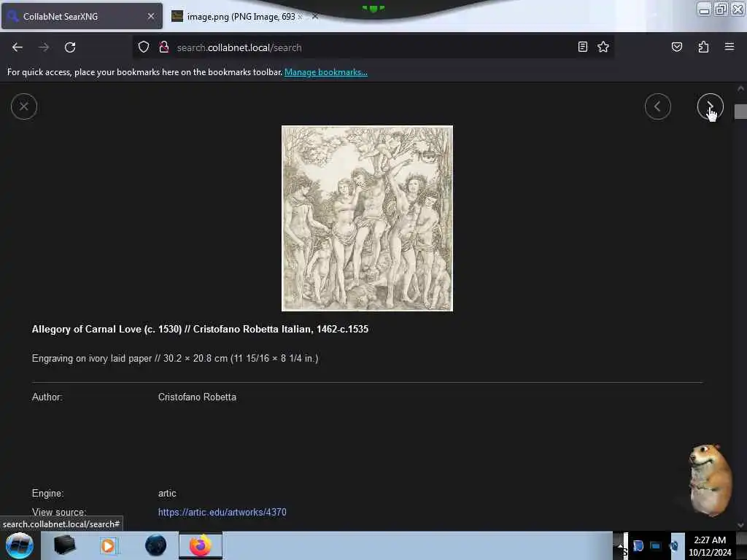Open the extensions puzzle icon
This screenshot has height=560, width=747.
703,47
